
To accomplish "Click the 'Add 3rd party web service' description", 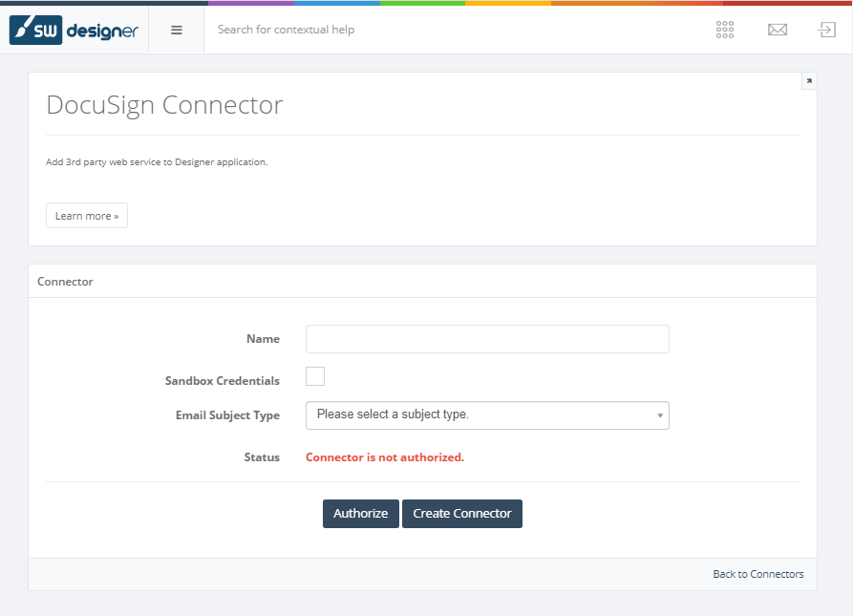I will 157,162.
